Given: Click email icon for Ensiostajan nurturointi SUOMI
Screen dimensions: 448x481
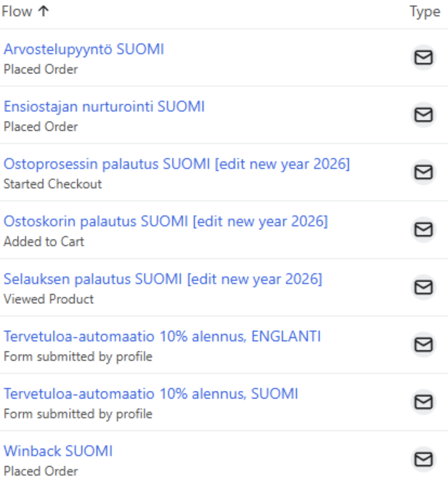Looking at the screenshot, I should (x=423, y=115).
